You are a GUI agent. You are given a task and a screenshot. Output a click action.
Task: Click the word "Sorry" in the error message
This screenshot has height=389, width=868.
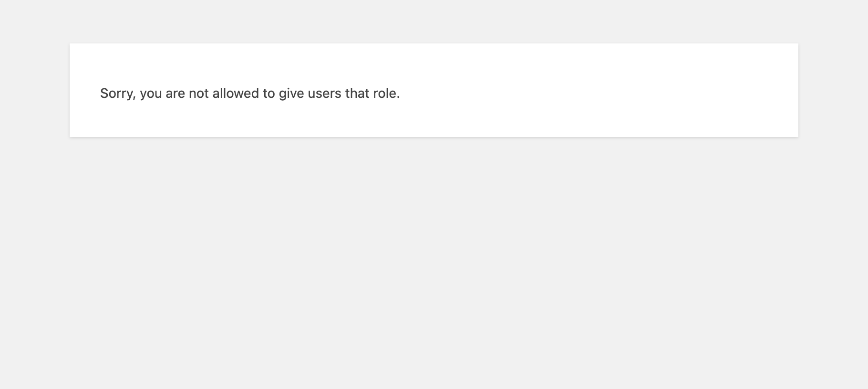click(116, 94)
